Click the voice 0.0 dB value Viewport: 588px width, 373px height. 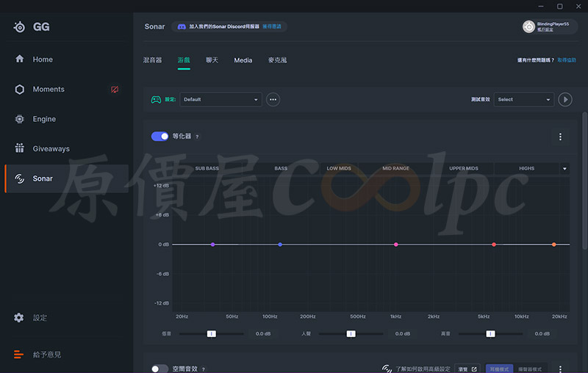(x=403, y=333)
